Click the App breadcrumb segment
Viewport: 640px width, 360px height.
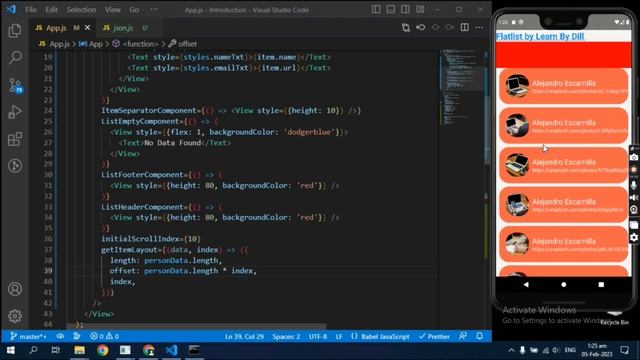coord(91,44)
